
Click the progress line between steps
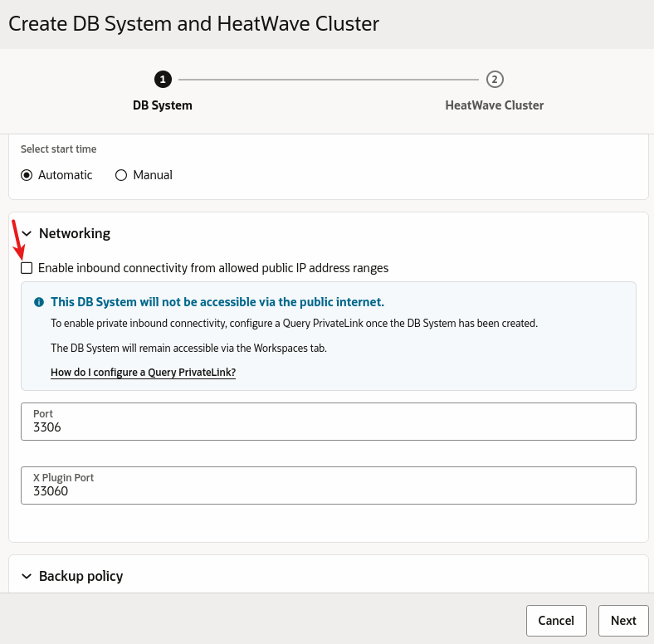(329, 80)
